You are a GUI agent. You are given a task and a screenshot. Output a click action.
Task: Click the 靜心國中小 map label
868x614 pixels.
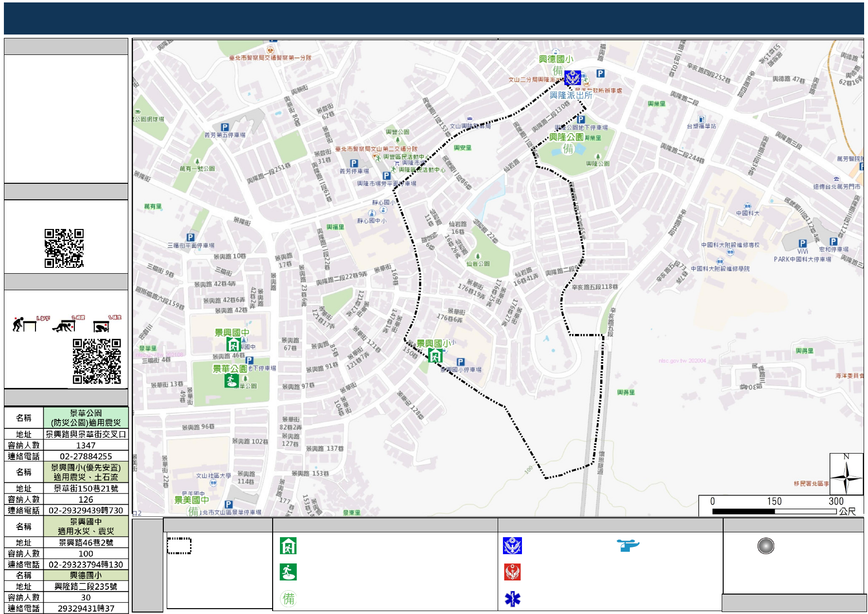372,221
